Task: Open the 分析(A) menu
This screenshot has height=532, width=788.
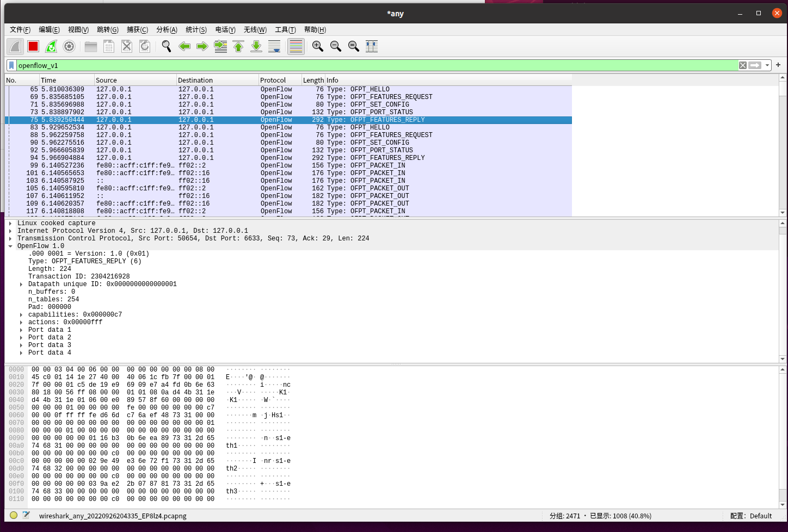Action: 167,29
